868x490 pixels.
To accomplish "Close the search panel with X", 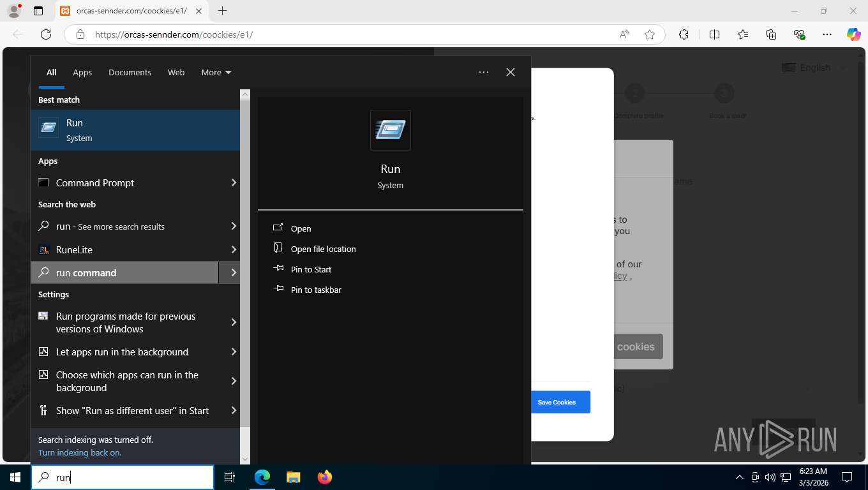I will (x=510, y=72).
